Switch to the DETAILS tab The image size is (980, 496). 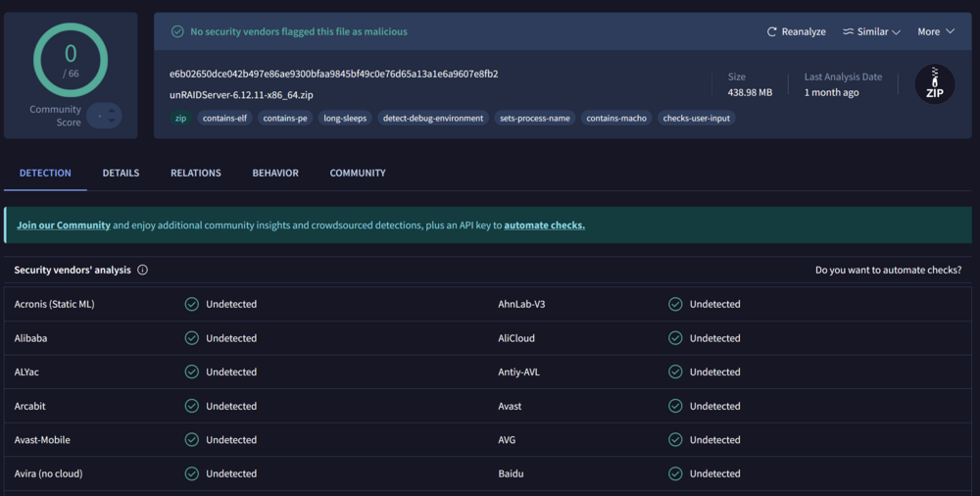pyautogui.click(x=121, y=173)
